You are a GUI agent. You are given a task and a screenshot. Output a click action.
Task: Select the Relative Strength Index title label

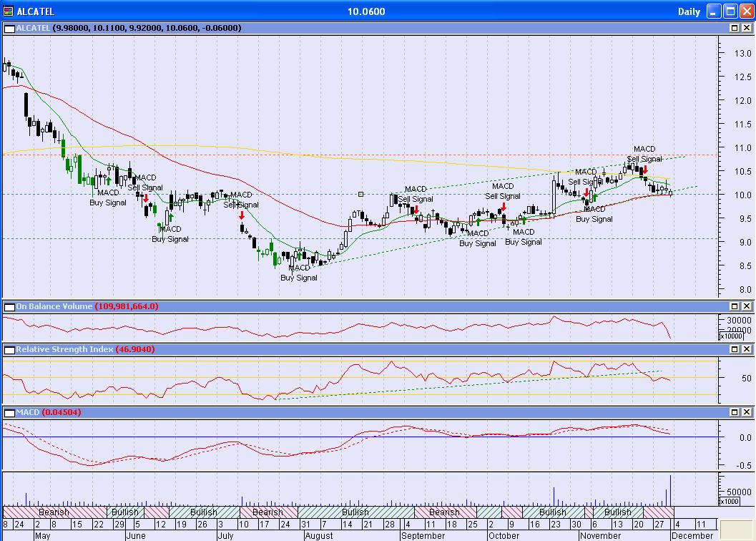64,349
